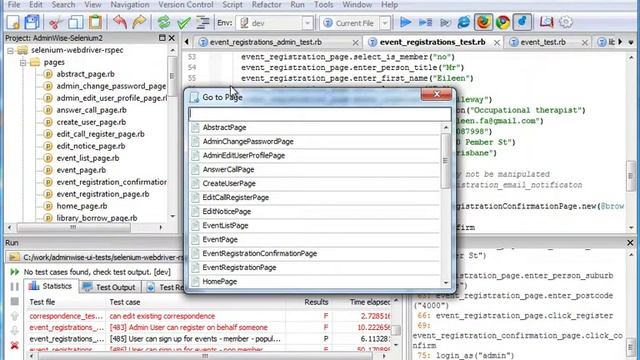Select Internet Explorer browser icon
Screen dimensions: 640x360
point(464,22)
